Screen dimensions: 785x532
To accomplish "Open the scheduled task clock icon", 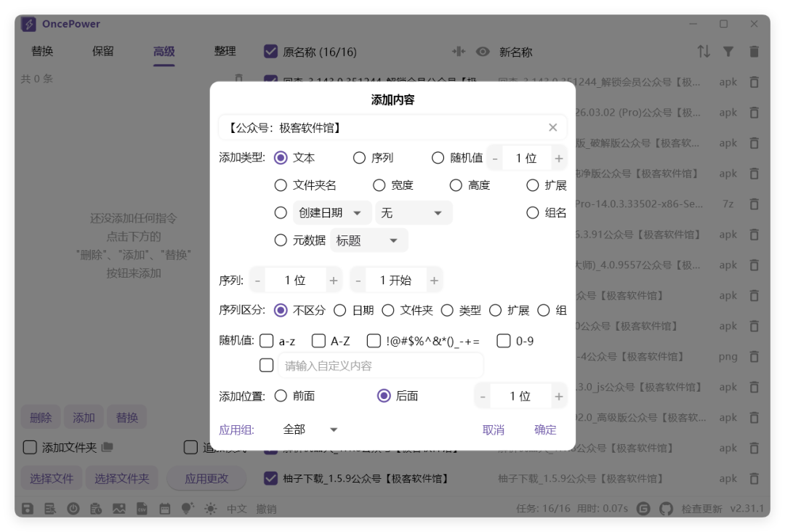I will (x=96, y=509).
